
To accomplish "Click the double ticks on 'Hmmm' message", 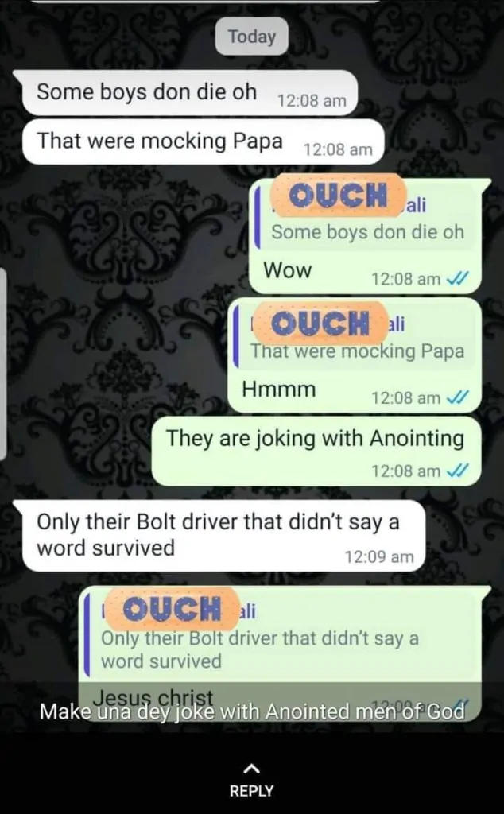I will [458, 397].
